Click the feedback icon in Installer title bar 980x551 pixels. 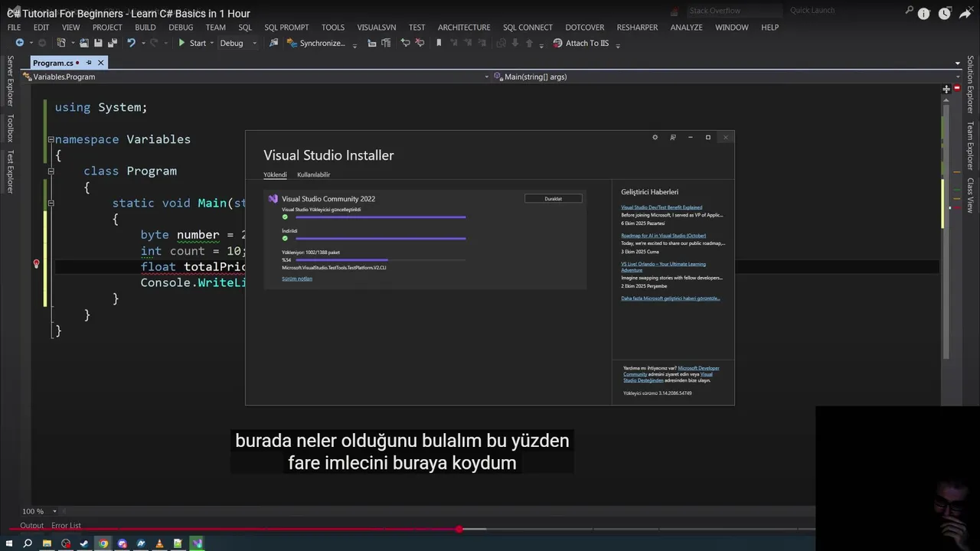coord(673,138)
